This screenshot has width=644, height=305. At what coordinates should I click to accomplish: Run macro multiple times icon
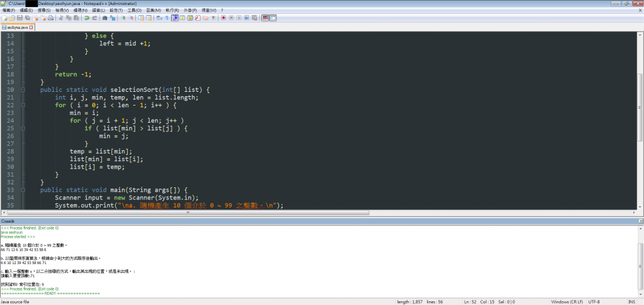tap(247, 18)
